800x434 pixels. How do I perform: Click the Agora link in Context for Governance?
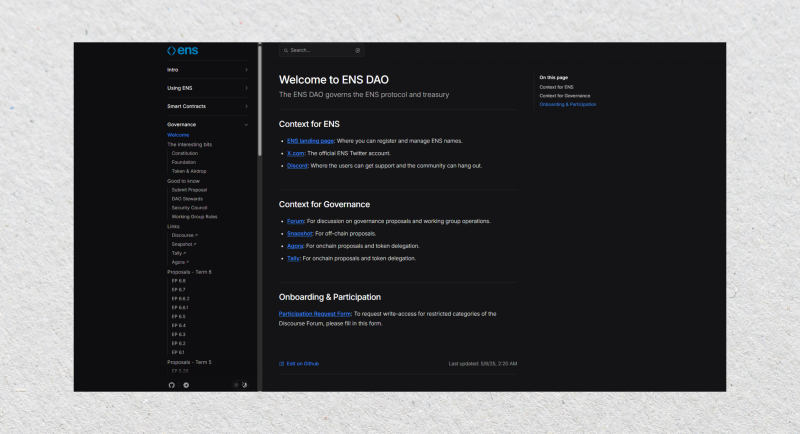tap(295, 246)
